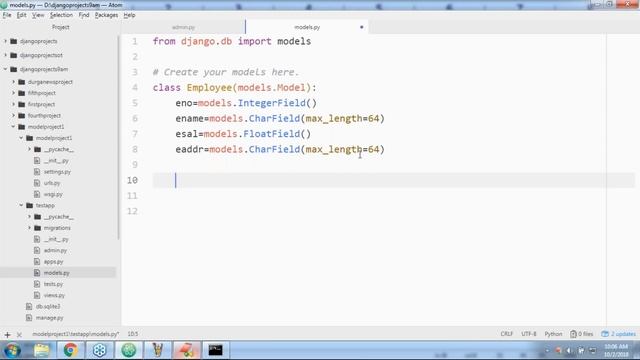Open the View menu
Screen dimensions: 640x360
(x=38, y=15)
